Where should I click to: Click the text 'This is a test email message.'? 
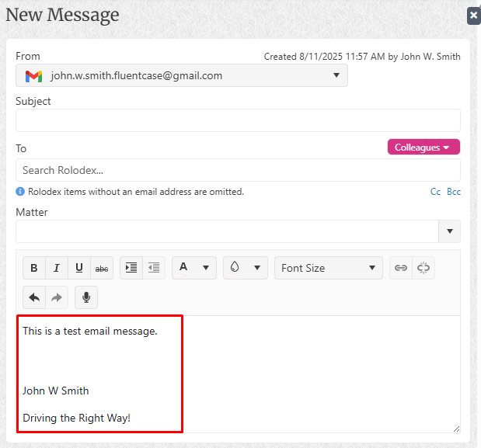click(x=90, y=332)
